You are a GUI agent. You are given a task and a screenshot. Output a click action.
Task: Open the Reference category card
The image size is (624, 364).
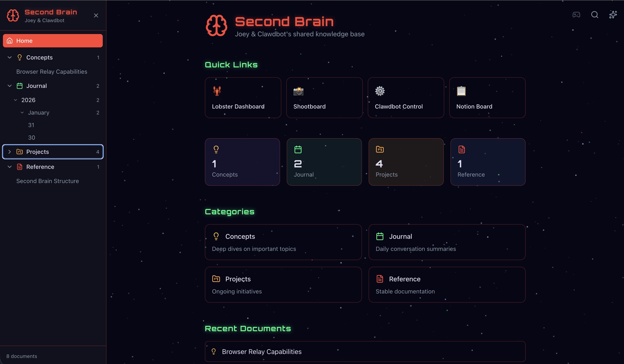(447, 284)
